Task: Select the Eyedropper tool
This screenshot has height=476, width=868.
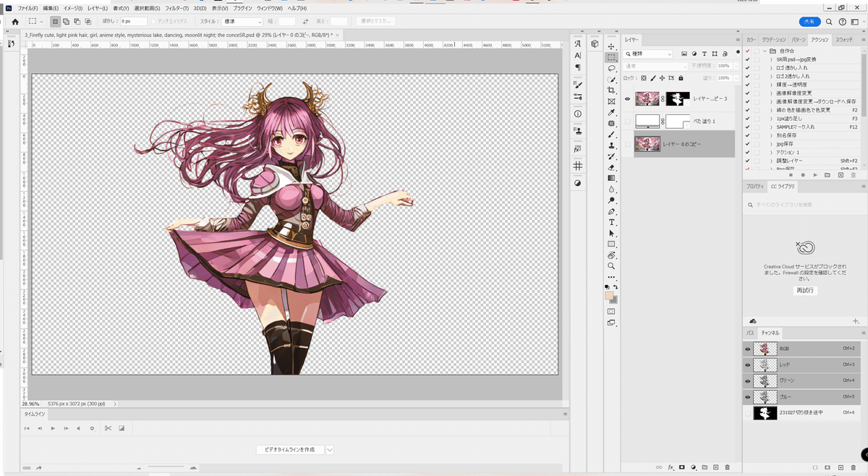Action: click(611, 113)
